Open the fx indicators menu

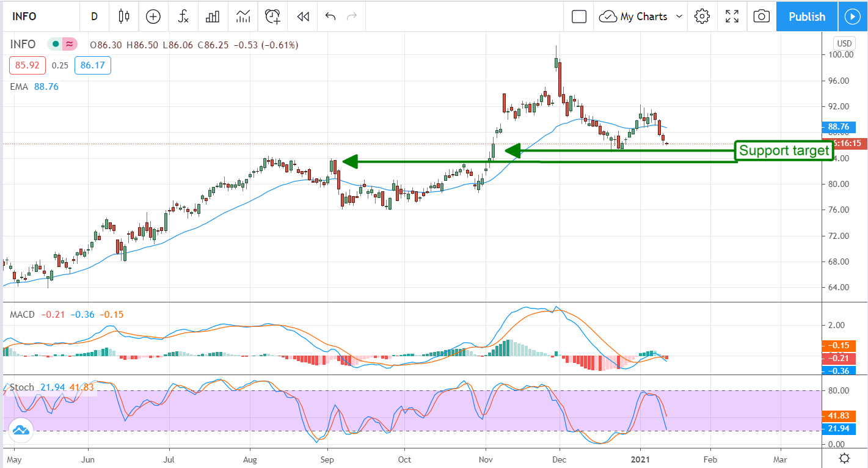[x=183, y=16]
